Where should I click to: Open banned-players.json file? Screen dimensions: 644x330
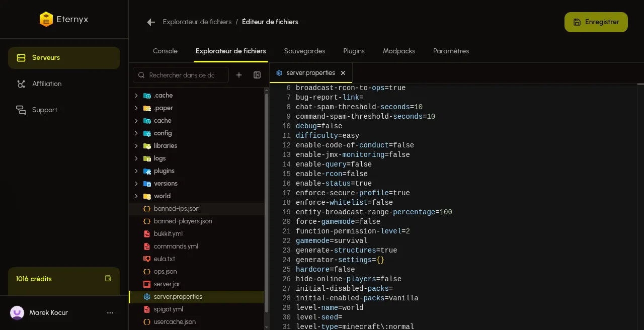point(197,221)
